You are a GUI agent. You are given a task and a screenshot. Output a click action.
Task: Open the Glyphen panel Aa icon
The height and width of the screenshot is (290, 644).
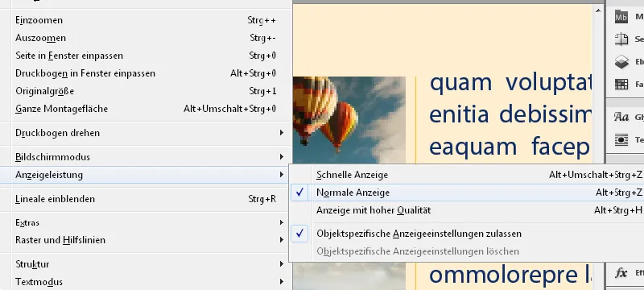point(621,118)
